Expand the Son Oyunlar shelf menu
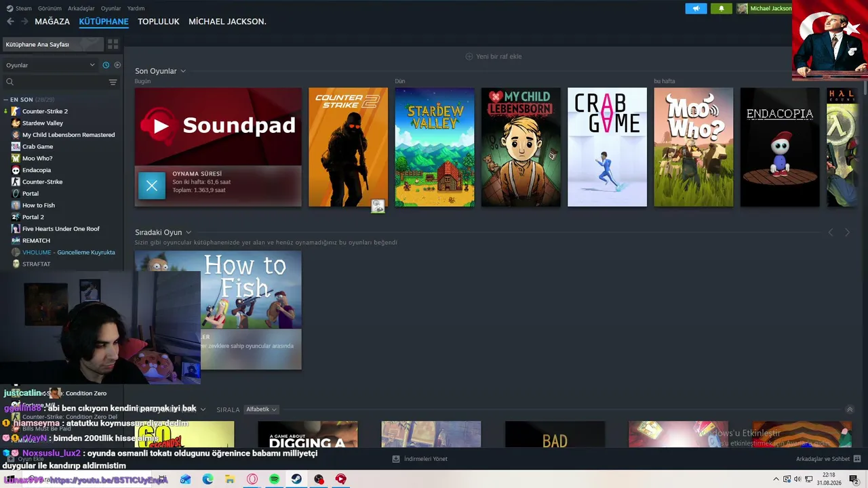This screenshot has height=488, width=868. pos(183,71)
